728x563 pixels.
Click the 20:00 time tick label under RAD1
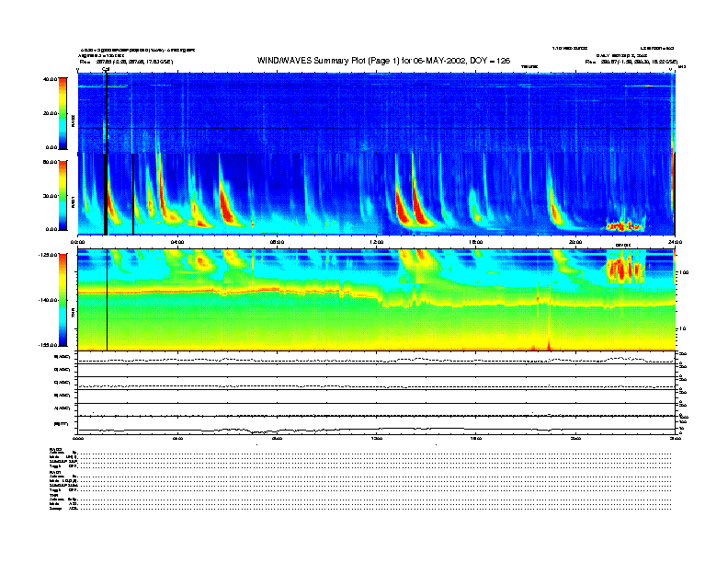click(575, 242)
